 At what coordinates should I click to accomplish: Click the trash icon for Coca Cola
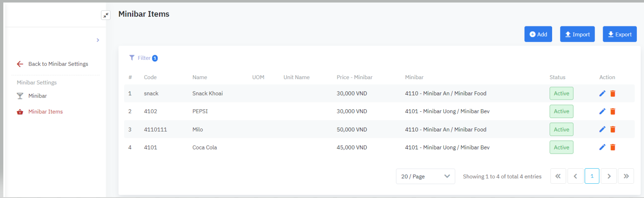click(x=613, y=147)
